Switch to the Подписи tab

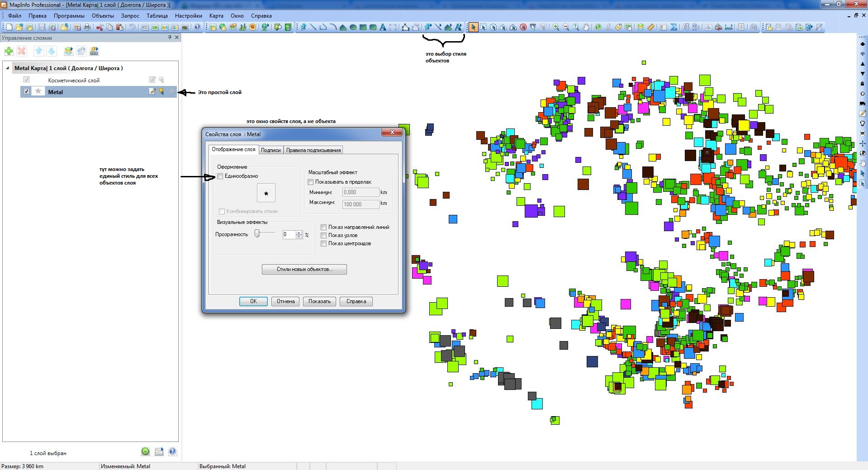pos(270,150)
